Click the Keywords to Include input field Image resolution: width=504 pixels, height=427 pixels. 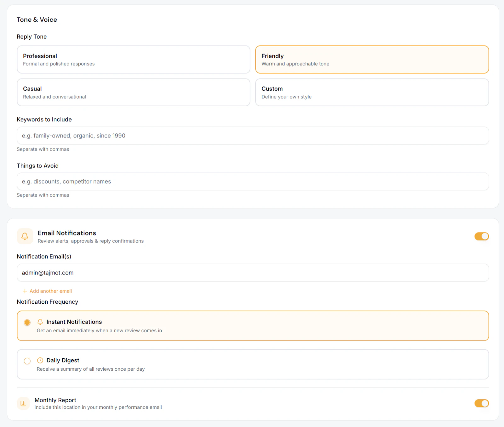[252, 136]
